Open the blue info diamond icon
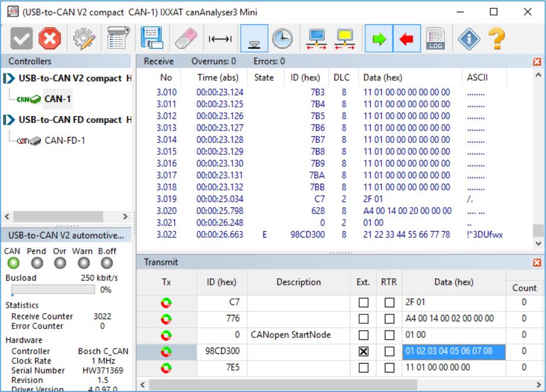Viewport: 546px width, 392px height. pyautogui.click(x=469, y=39)
